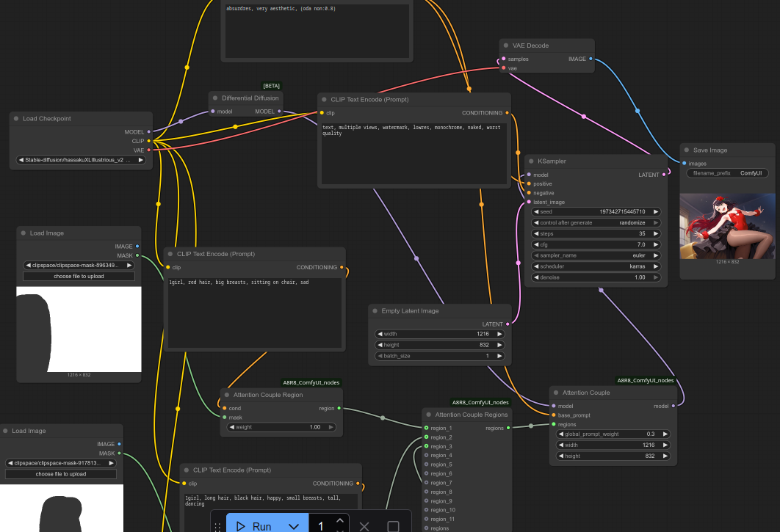The height and width of the screenshot is (532, 780).
Task: Click the prompt box with 'absurdres, very aesthetic'
Action: [317, 32]
